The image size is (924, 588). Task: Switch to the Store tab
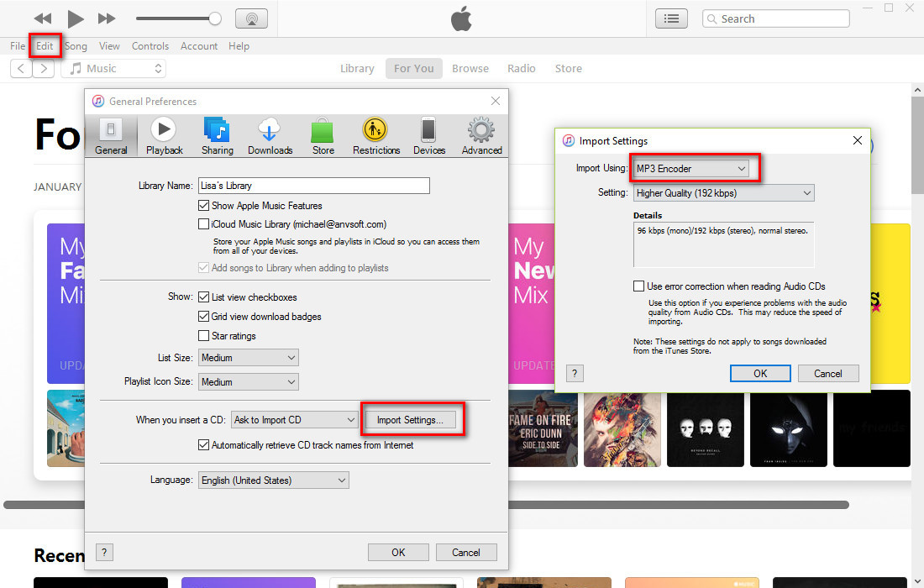pyautogui.click(x=568, y=68)
